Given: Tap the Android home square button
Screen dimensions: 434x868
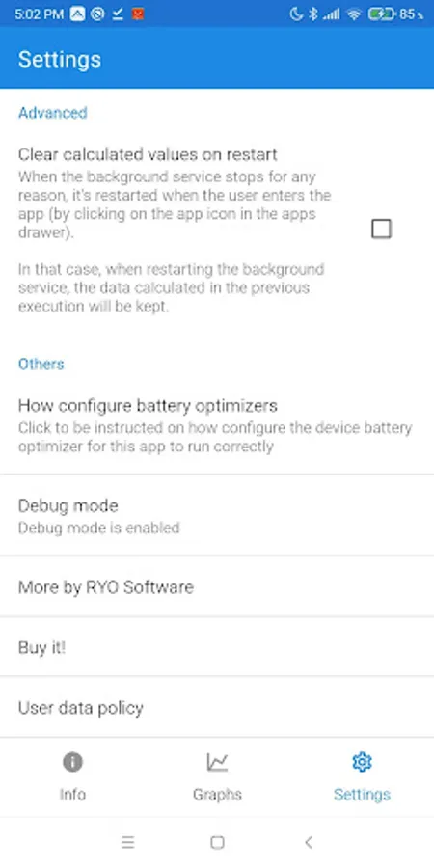Looking at the screenshot, I should (217, 843).
